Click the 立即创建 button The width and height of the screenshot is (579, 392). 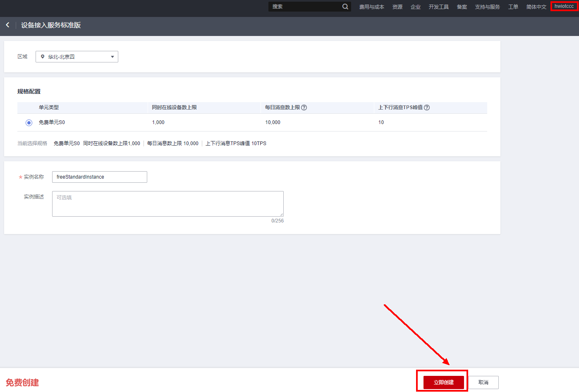point(444,382)
